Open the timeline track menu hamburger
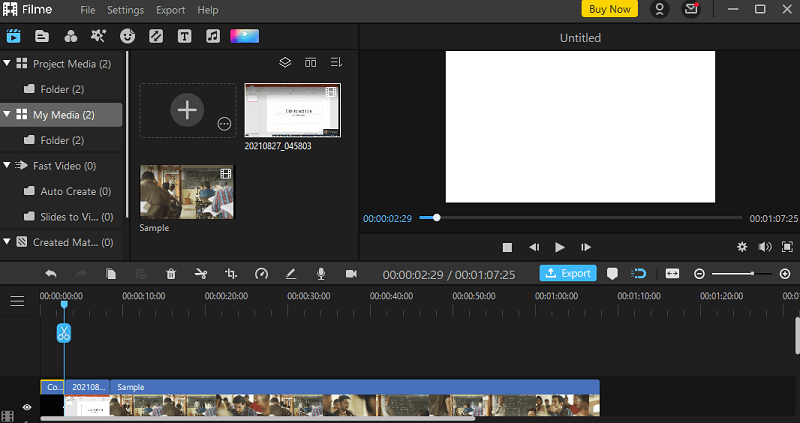Image resolution: width=800 pixels, height=423 pixels. pyautogui.click(x=17, y=301)
